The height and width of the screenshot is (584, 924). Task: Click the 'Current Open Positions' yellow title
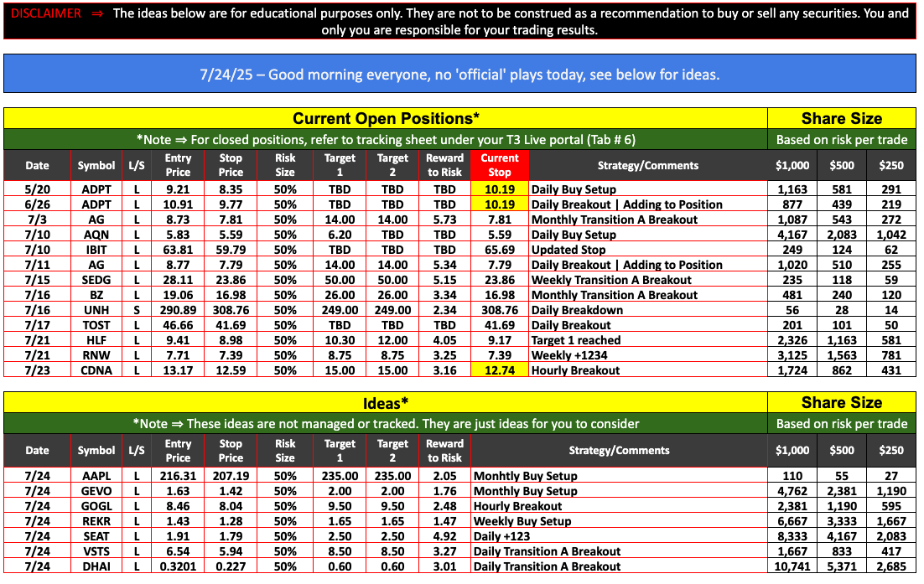click(x=385, y=118)
